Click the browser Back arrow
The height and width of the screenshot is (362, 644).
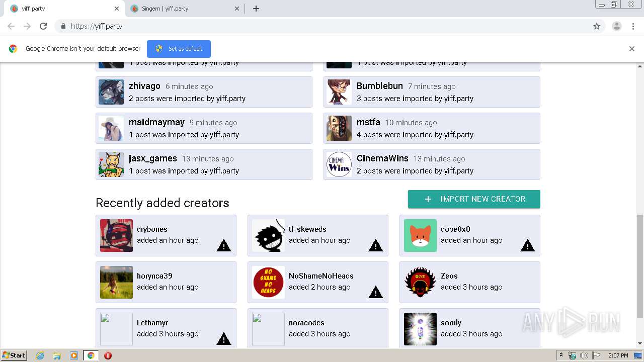click(11, 26)
